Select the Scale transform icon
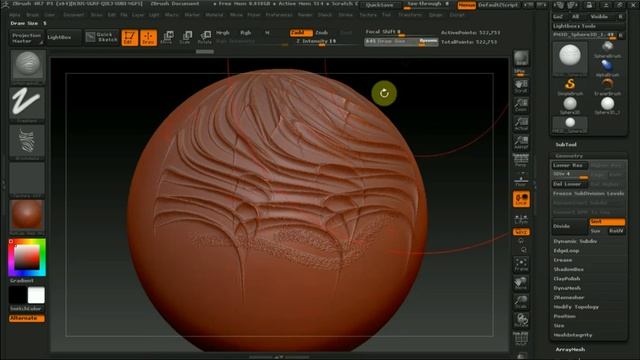Screen dimensions: 640x360 [186, 38]
